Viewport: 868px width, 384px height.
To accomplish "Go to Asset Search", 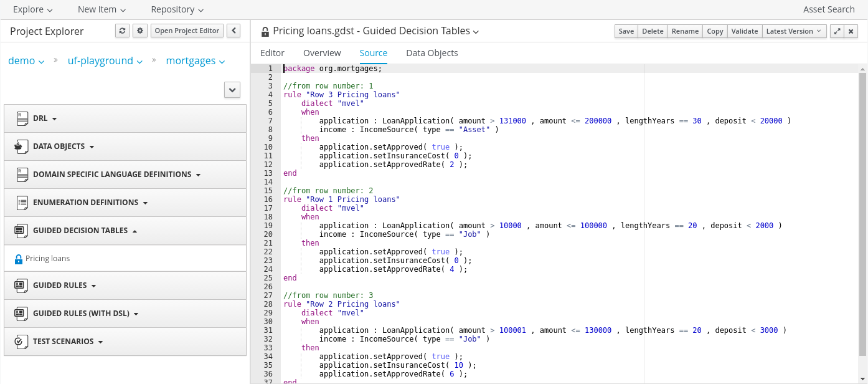I will coord(829,9).
